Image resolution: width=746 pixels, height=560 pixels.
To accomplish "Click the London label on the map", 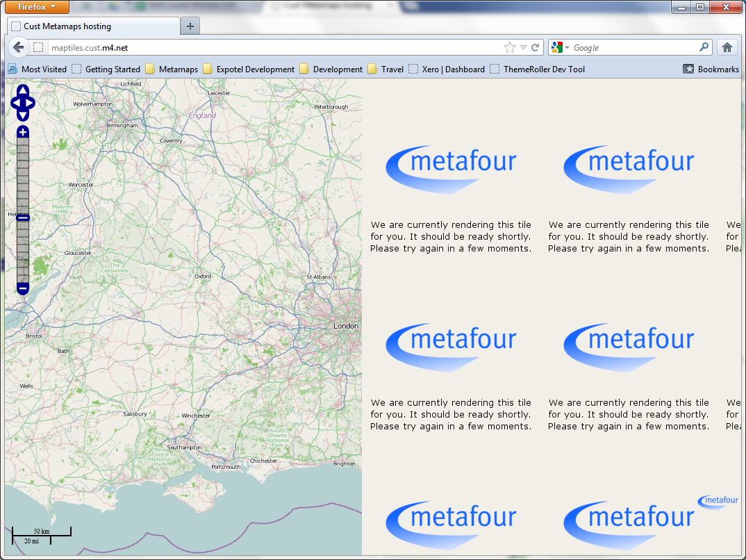I will pyautogui.click(x=346, y=326).
